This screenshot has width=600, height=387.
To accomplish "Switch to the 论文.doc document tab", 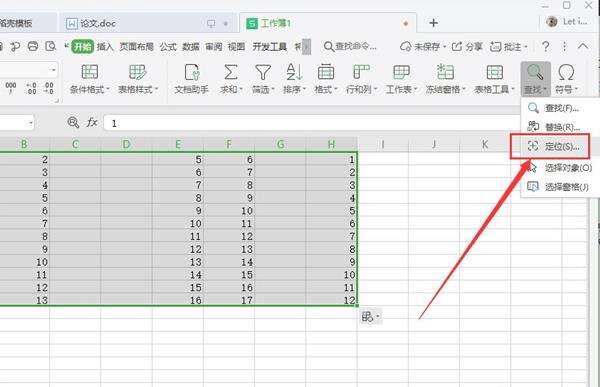I will [x=147, y=23].
